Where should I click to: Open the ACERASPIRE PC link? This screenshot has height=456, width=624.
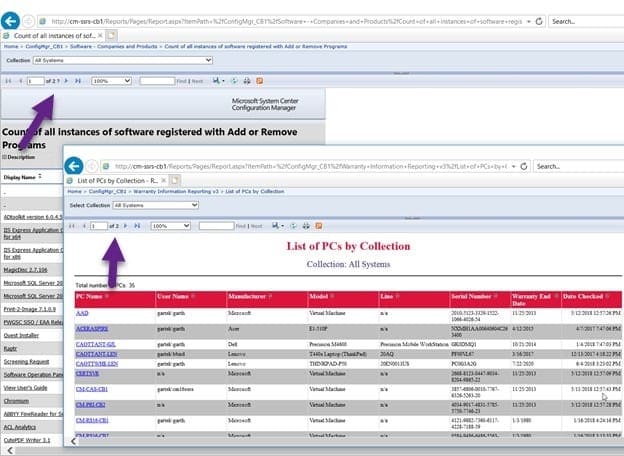[92, 329]
